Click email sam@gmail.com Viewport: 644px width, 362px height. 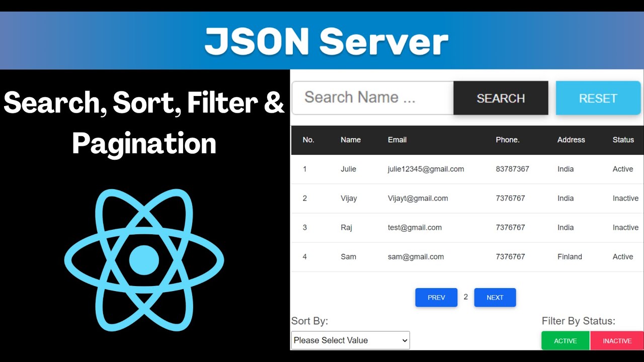pyautogui.click(x=416, y=256)
